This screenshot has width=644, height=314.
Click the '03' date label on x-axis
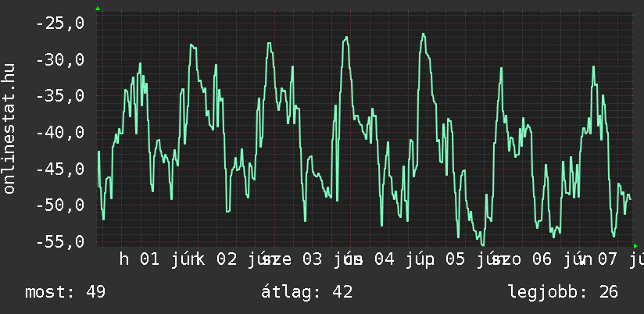(312, 259)
